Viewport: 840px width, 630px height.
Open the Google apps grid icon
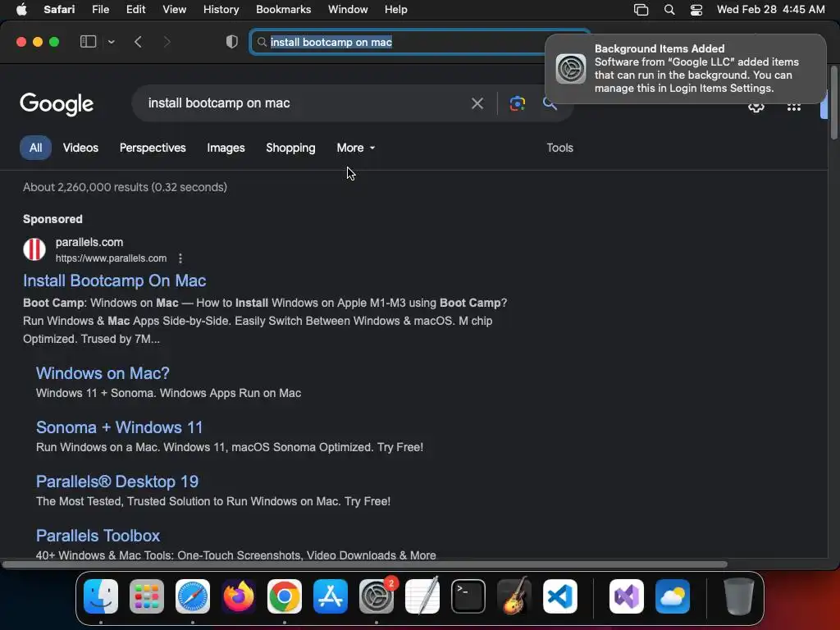[x=793, y=107]
